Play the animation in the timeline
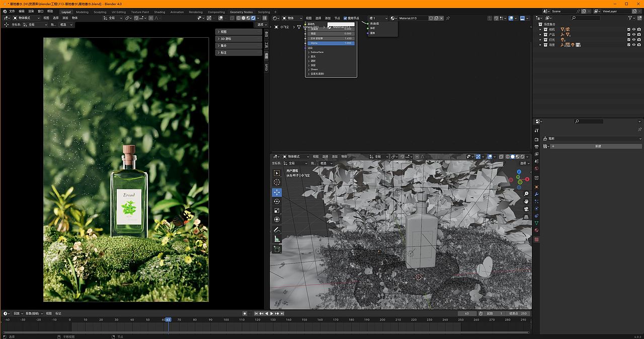644x339 pixels. click(272, 313)
